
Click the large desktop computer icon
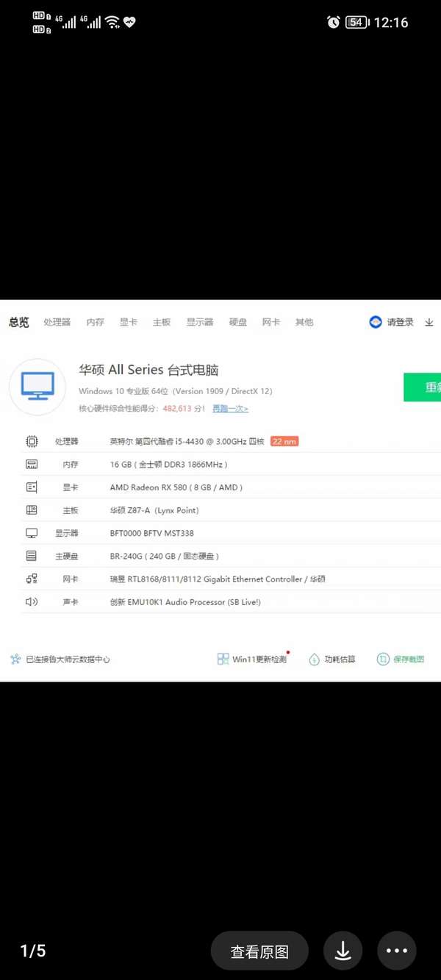(37, 386)
